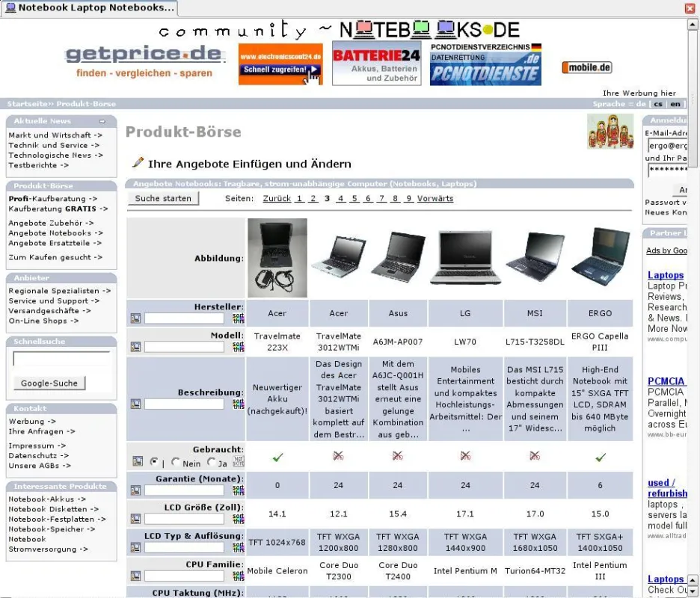
Task: Click the ERGO Capella laptop thumbnail
Action: pos(601,256)
